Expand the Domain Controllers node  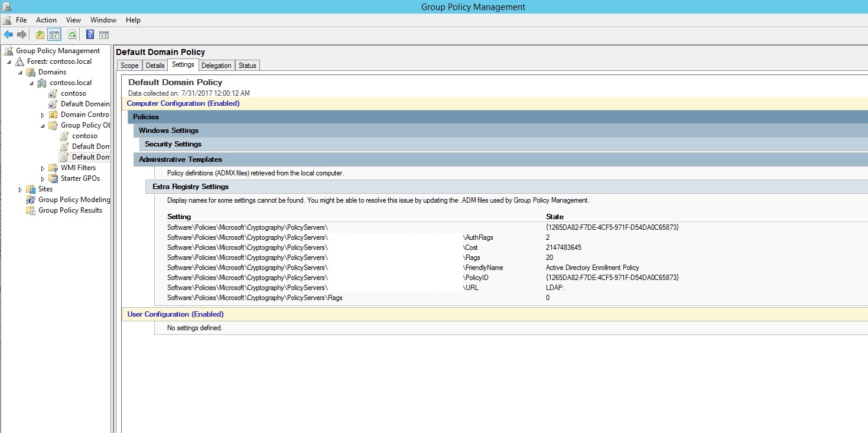tap(43, 115)
